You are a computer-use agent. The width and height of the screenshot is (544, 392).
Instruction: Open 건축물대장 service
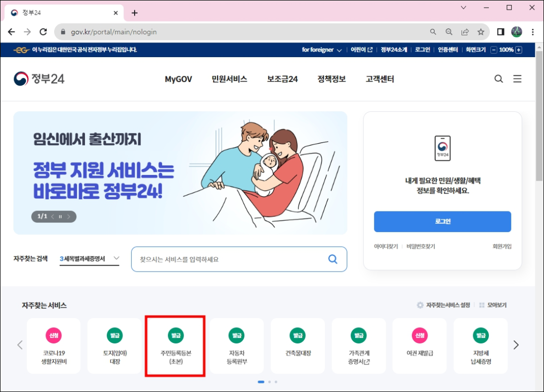point(298,346)
